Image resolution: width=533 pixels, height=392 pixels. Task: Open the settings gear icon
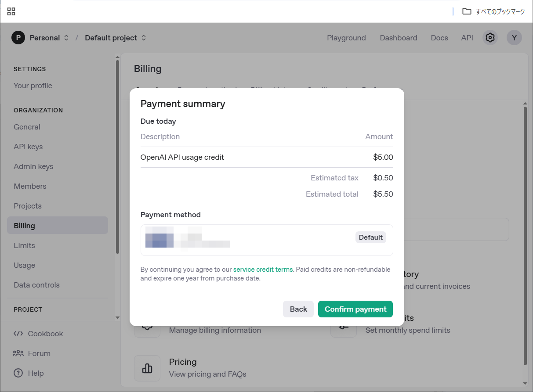click(x=490, y=38)
